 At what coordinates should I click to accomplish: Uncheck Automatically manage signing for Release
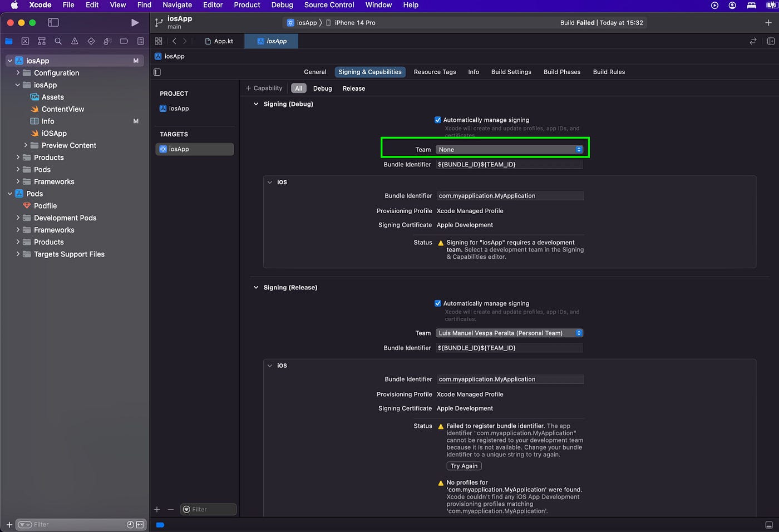(x=437, y=303)
